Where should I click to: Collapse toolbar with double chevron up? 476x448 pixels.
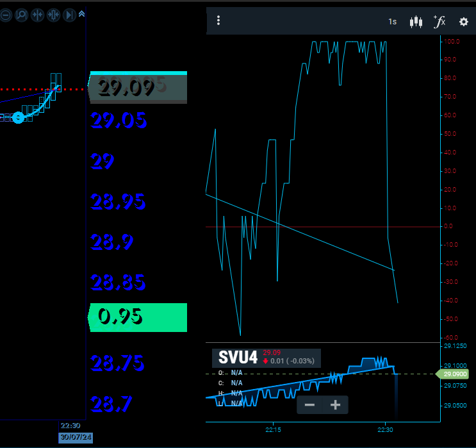coord(81,14)
